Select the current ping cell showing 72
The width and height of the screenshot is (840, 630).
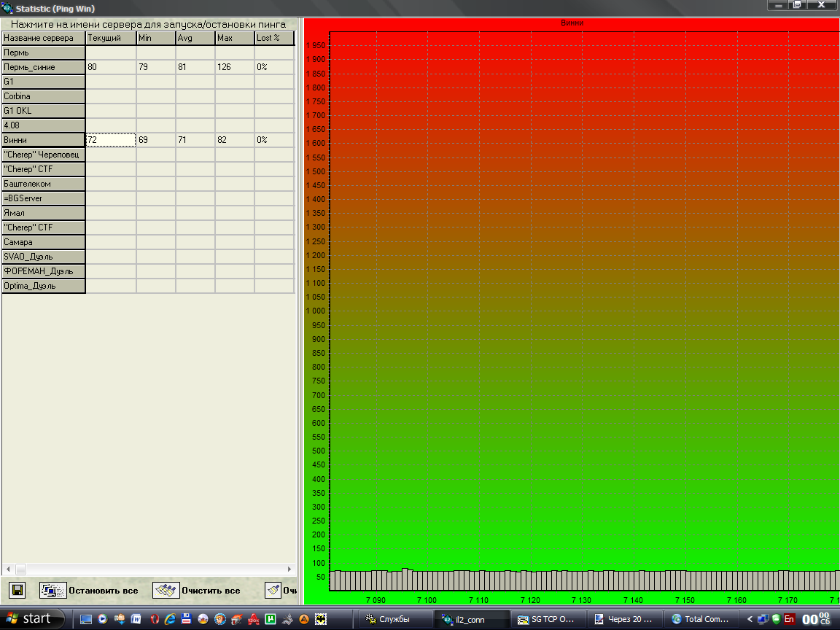click(111, 140)
